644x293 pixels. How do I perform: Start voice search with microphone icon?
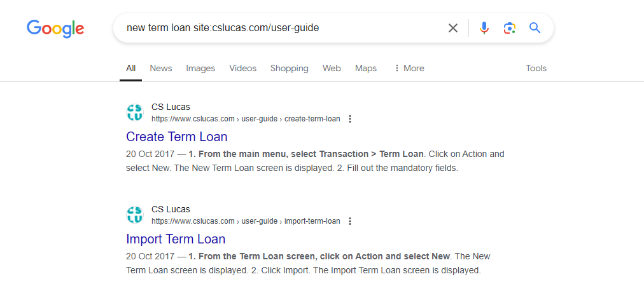point(484,28)
